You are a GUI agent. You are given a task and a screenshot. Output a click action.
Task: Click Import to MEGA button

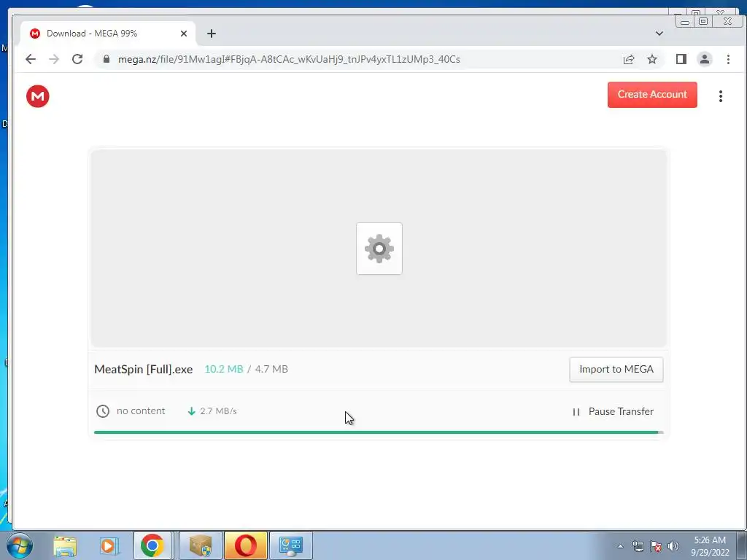pyautogui.click(x=616, y=370)
